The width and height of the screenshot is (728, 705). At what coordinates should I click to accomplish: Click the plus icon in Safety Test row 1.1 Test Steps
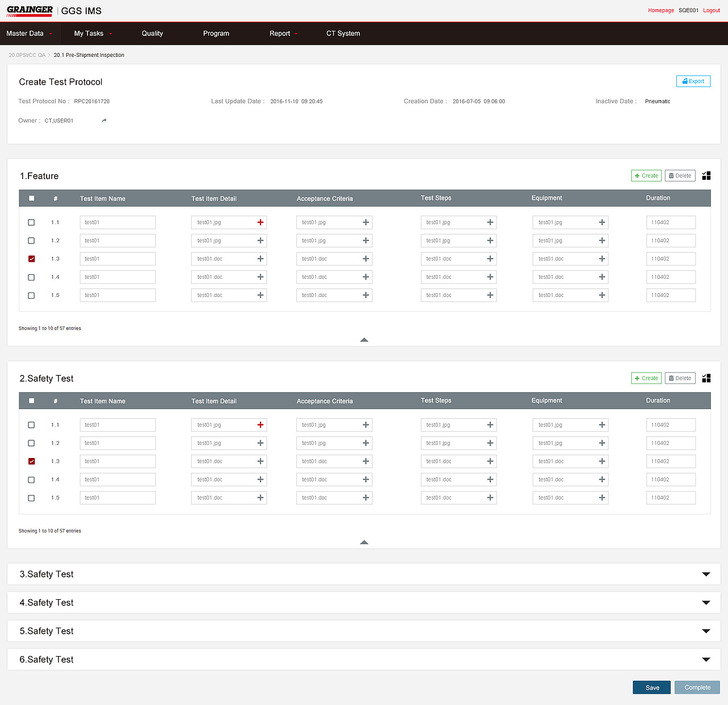490,425
